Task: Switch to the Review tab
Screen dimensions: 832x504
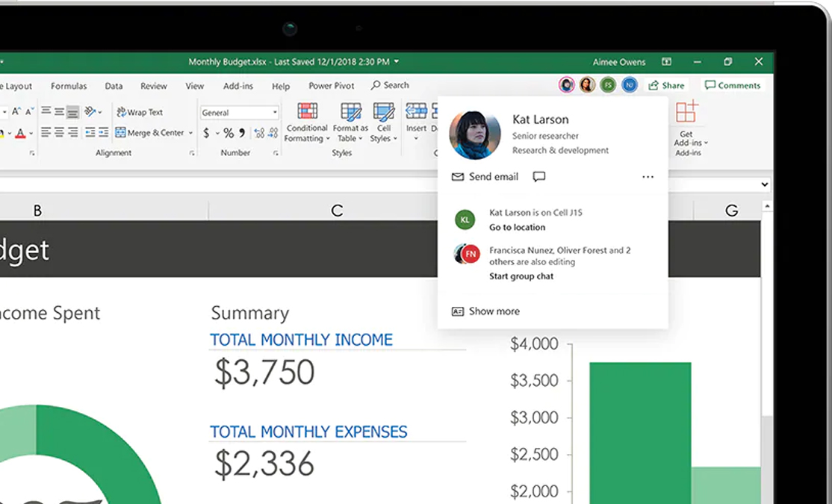Action: tap(153, 86)
